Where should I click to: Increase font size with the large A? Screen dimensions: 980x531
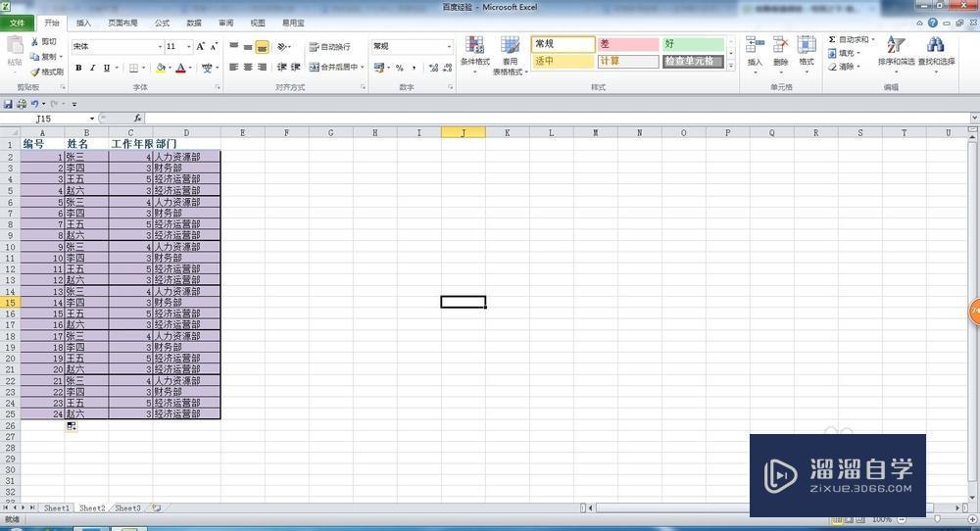click(x=200, y=47)
